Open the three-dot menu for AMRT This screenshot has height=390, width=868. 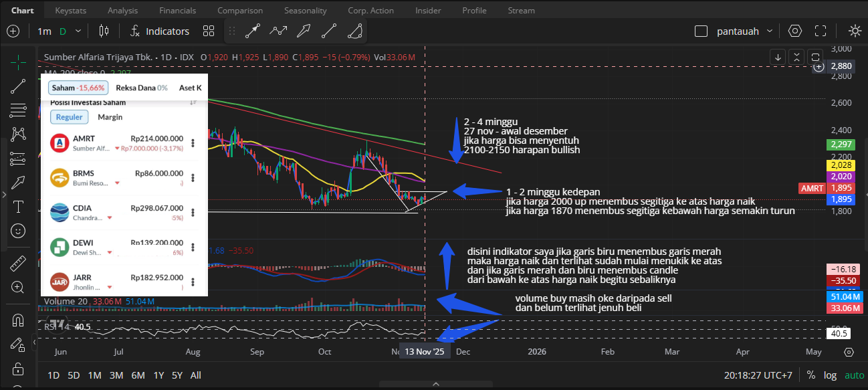(x=193, y=143)
